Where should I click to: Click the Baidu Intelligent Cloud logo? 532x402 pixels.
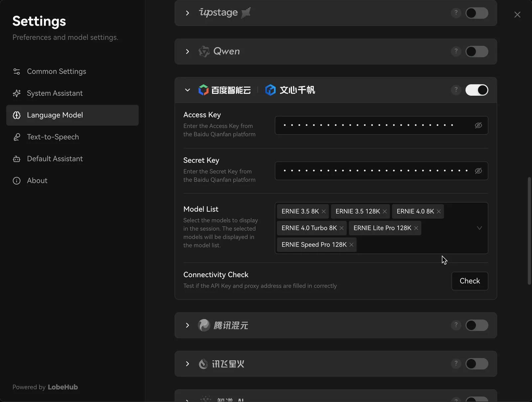tap(224, 90)
